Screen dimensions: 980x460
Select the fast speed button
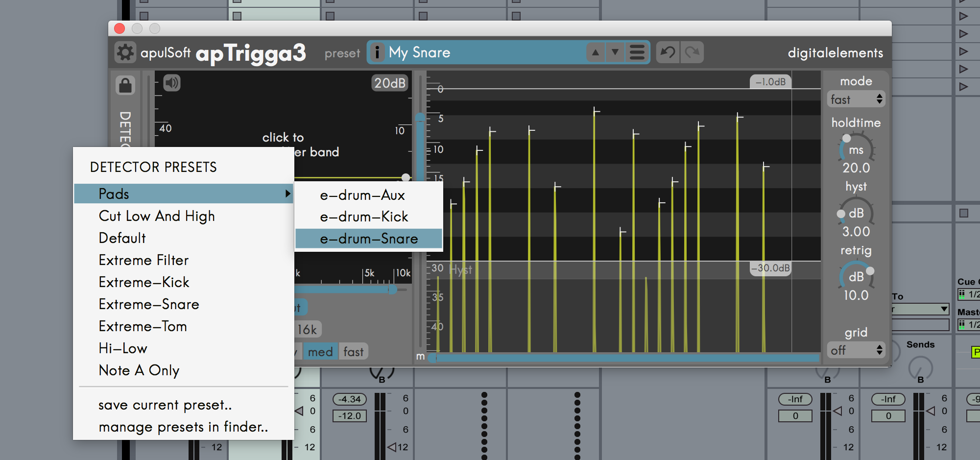353,352
